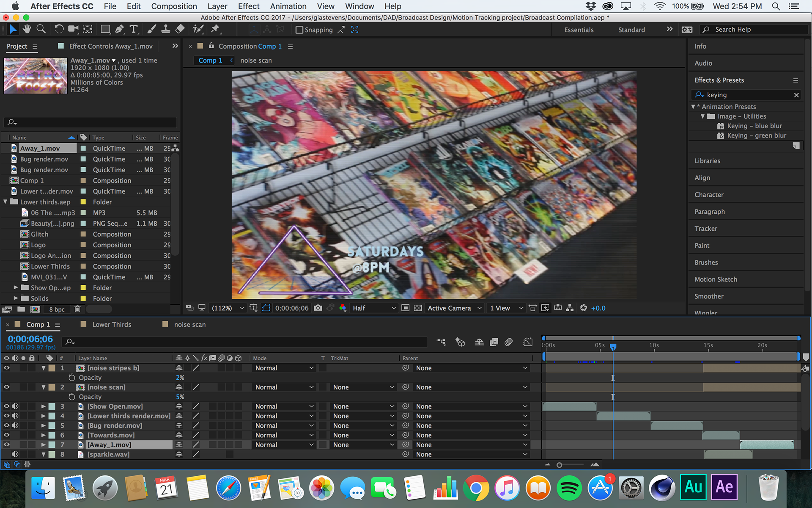Select the Pen tool
This screenshot has width=812, height=508.
point(120,29)
